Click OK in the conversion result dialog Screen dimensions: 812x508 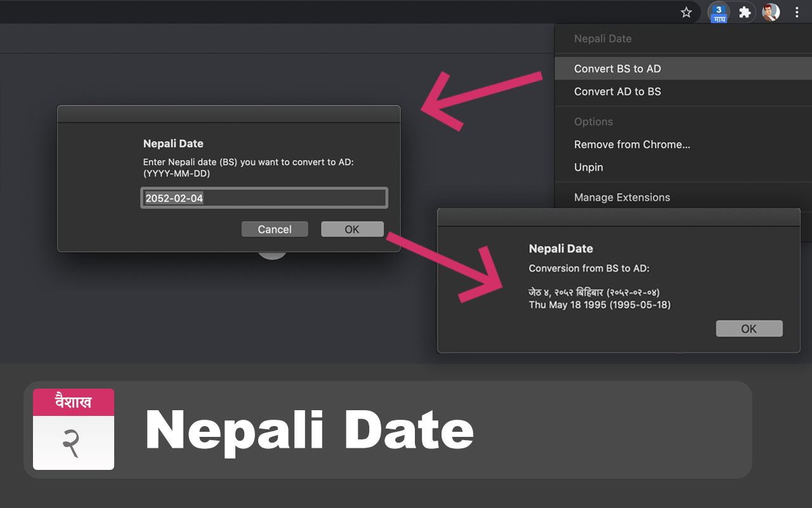[x=749, y=329]
